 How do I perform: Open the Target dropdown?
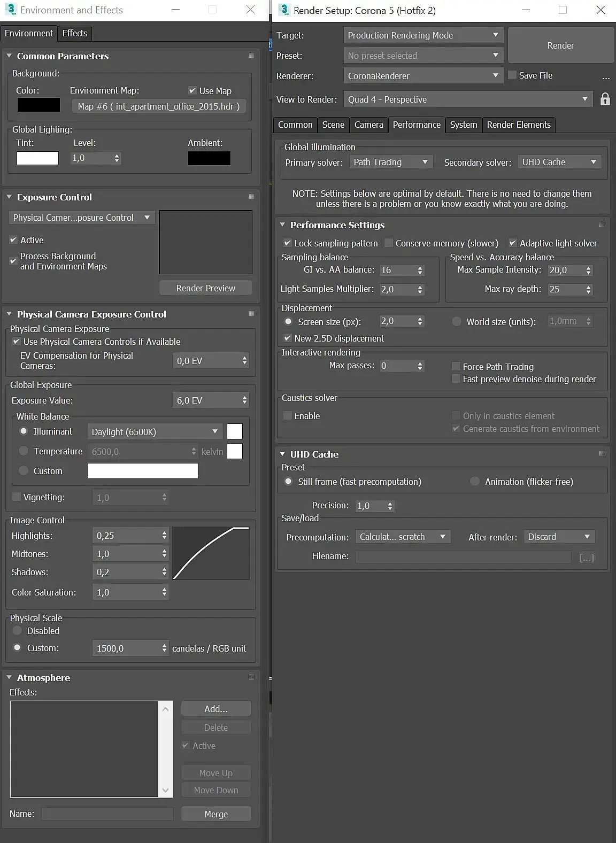(423, 35)
